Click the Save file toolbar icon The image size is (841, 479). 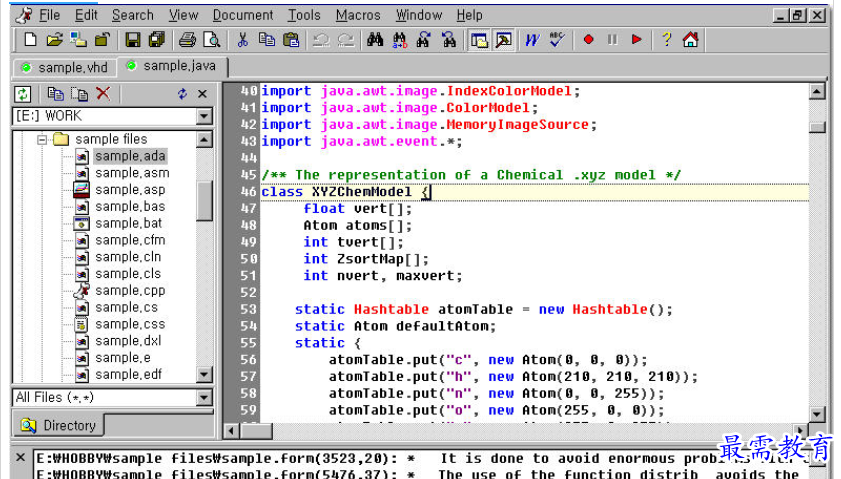pyautogui.click(x=132, y=40)
